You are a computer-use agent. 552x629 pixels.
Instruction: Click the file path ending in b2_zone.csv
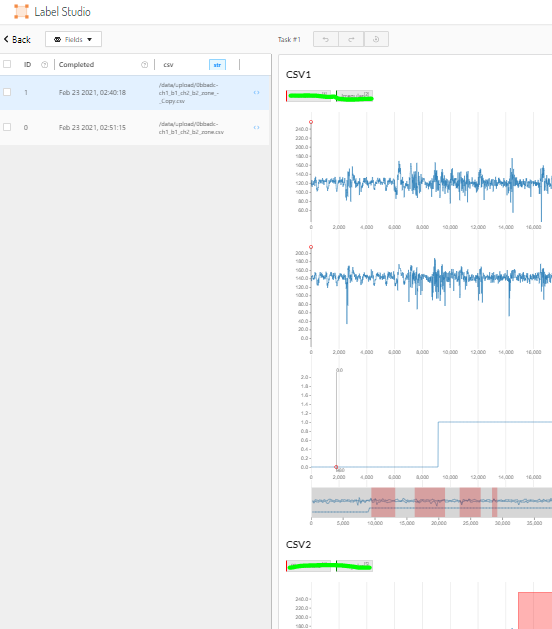(191, 128)
